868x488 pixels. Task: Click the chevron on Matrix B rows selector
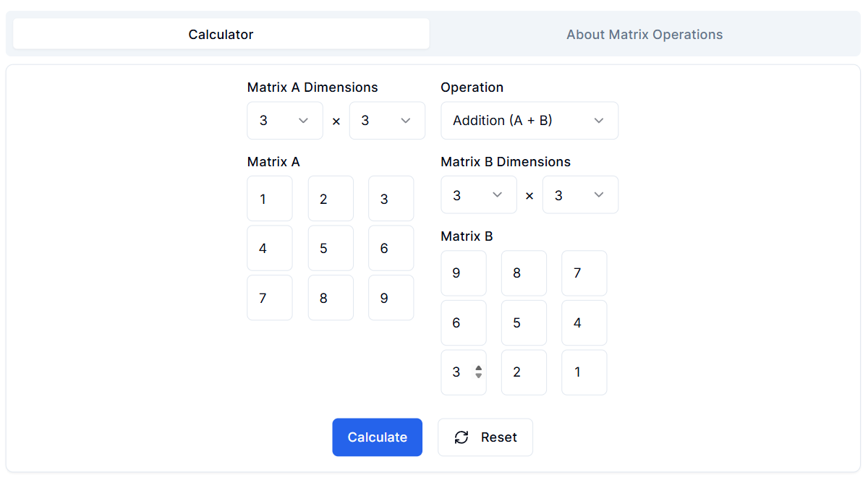(x=498, y=194)
